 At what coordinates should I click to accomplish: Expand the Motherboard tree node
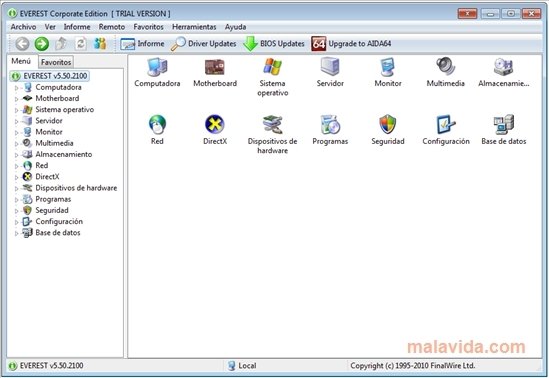click(x=16, y=99)
